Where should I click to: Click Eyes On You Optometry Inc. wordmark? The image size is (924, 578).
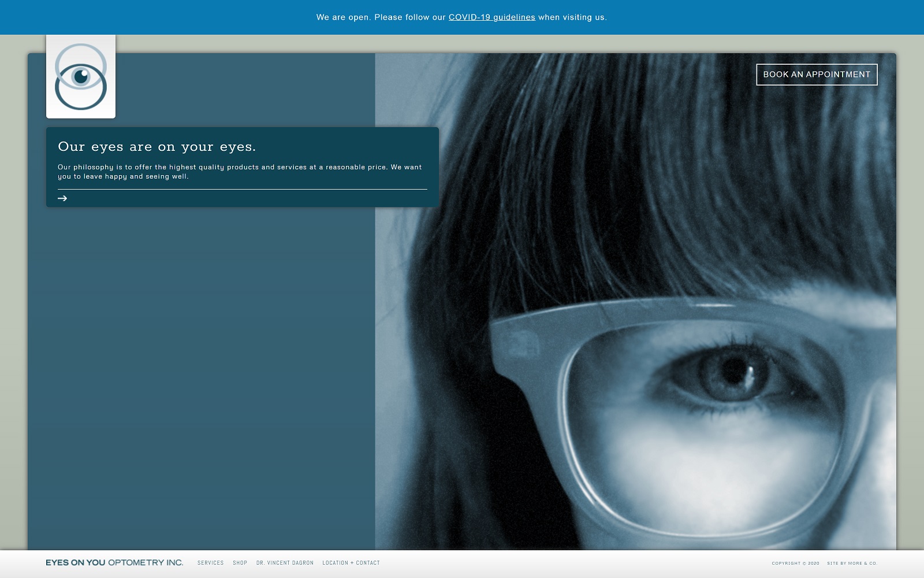tap(114, 562)
